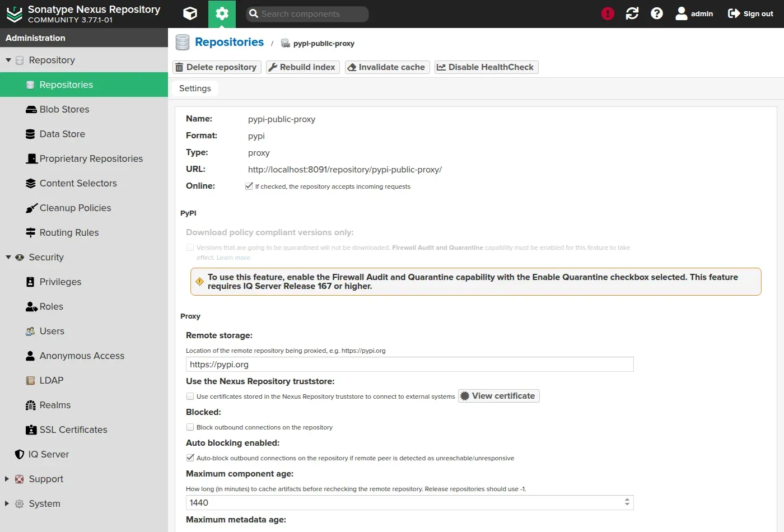
Task: Click the Sign out icon
Action: coord(734,13)
